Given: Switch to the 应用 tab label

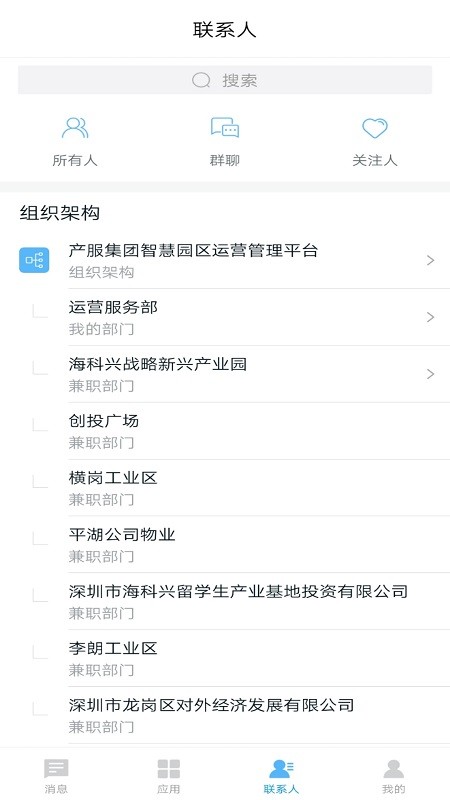Looking at the screenshot, I should (168, 789).
